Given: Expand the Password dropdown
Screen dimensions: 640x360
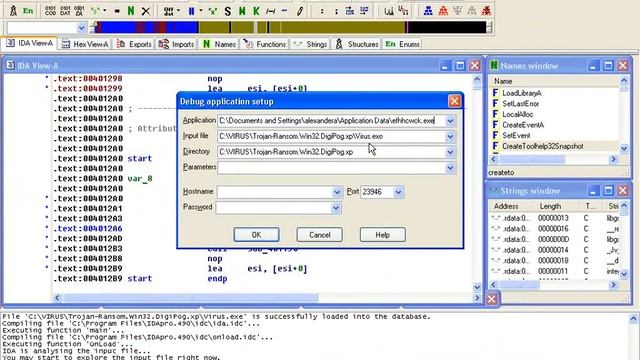Looking at the screenshot, I should 336,208.
